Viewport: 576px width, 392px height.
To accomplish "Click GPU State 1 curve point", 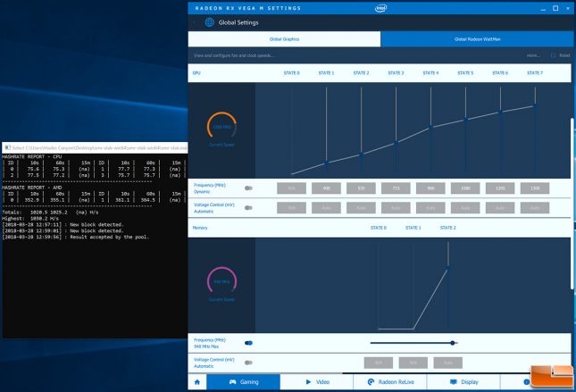I will [327, 163].
